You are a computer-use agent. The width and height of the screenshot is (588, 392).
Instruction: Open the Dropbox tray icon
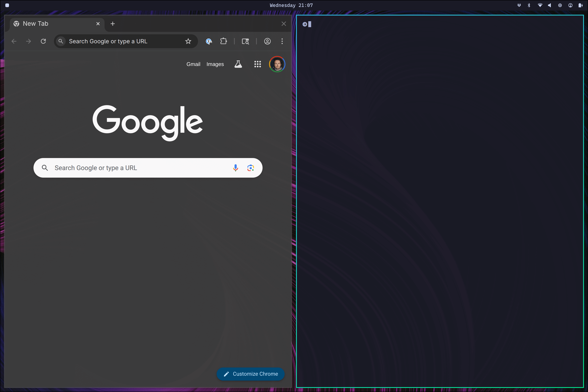click(x=519, y=5)
